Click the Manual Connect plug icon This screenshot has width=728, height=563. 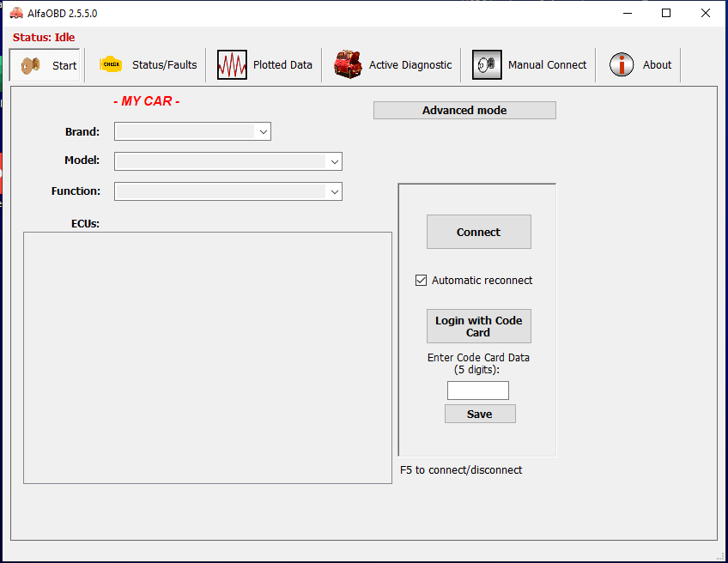click(487, 64)
